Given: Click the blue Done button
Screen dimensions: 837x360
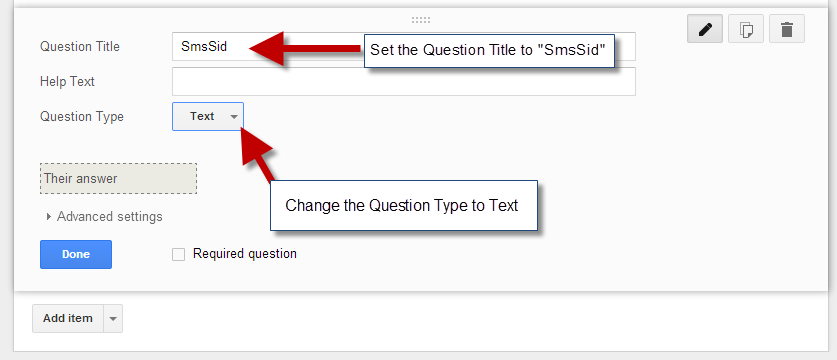Looking at the screenshot, I should coord(76,254).
